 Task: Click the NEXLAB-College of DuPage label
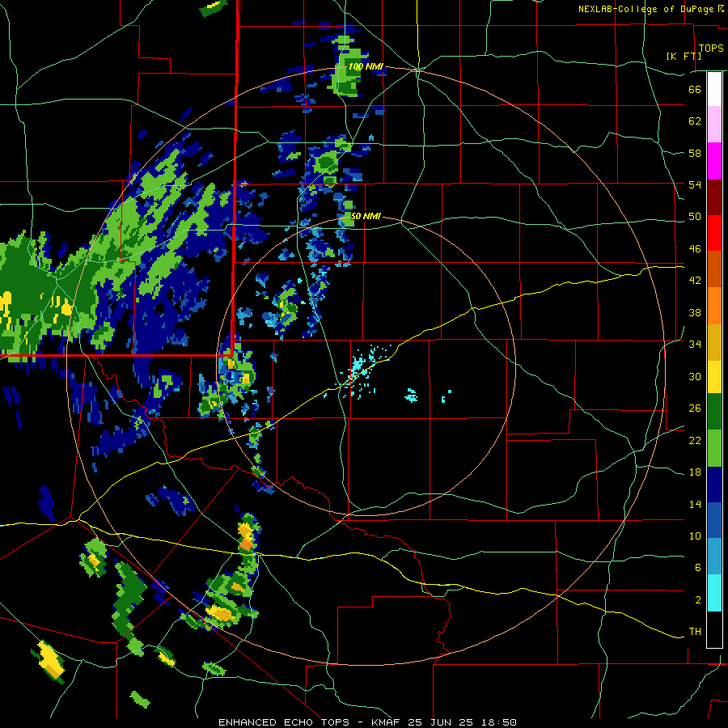(x=645, y=9)
